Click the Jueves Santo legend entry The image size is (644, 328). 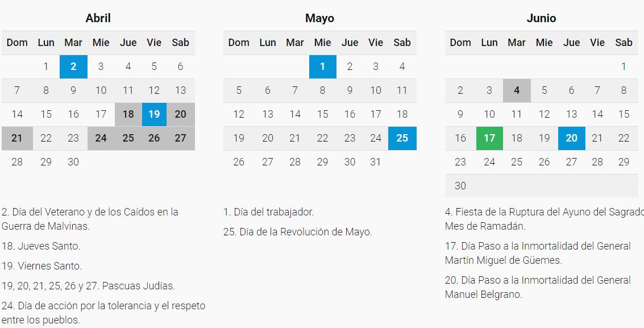[41, 246]
